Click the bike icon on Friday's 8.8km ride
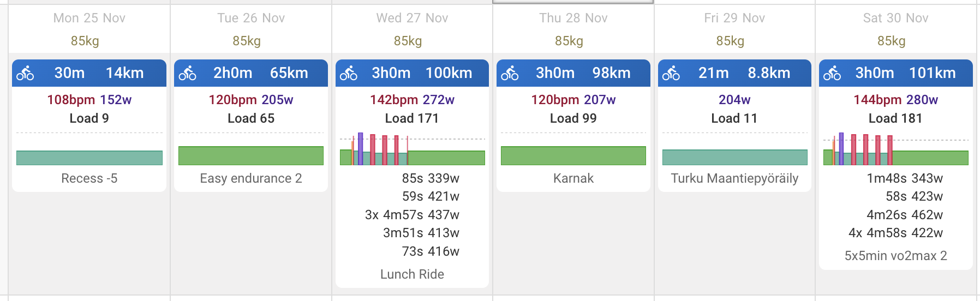The height and width of the screenshot is (301, 980). pos(671,73)
